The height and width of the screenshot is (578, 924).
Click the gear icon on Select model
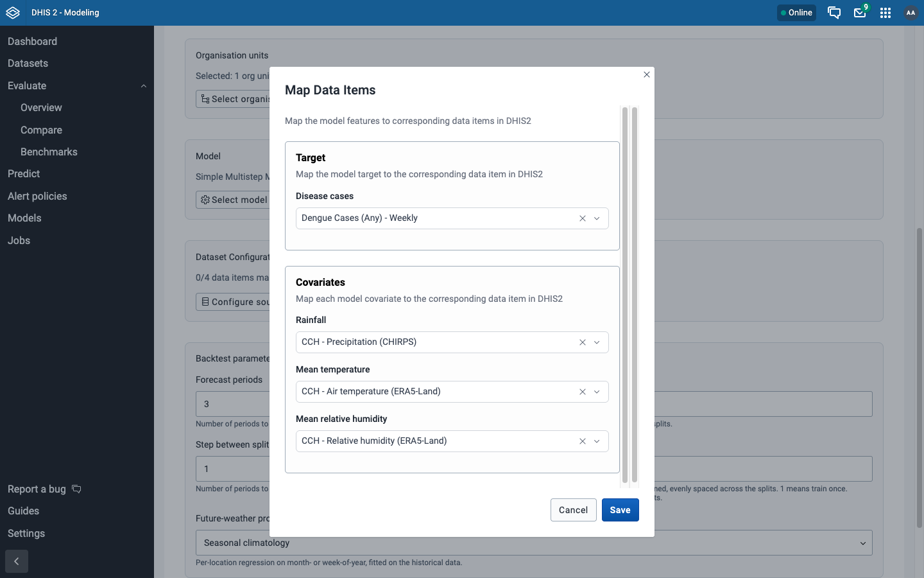(x=205, y=200)
